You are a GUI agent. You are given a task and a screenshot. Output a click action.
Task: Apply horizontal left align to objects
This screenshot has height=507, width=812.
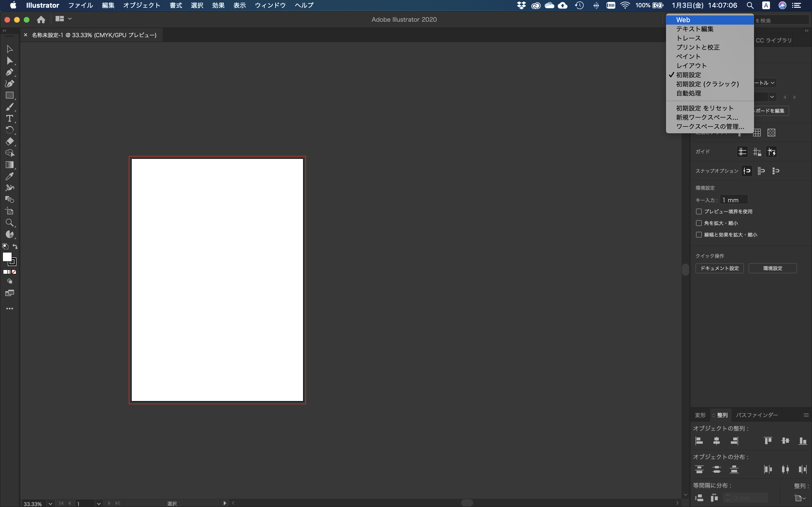click(700, 441)
